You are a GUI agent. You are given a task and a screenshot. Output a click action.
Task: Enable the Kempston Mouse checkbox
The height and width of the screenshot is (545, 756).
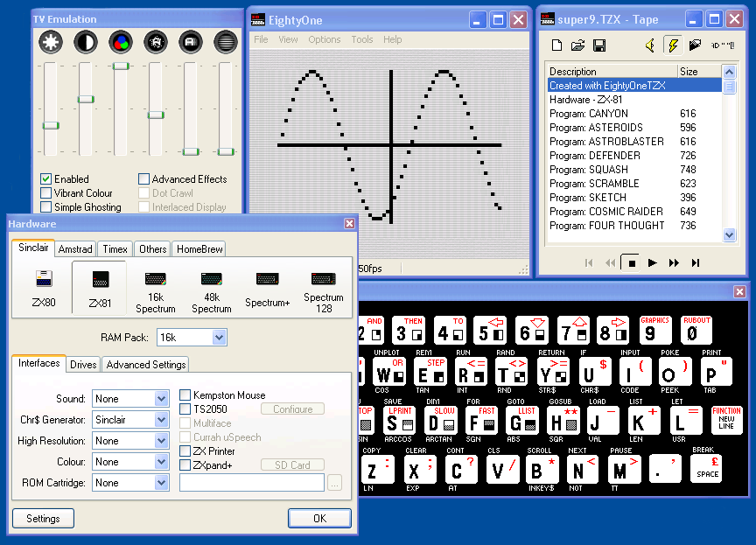click(x=185, y=395)
